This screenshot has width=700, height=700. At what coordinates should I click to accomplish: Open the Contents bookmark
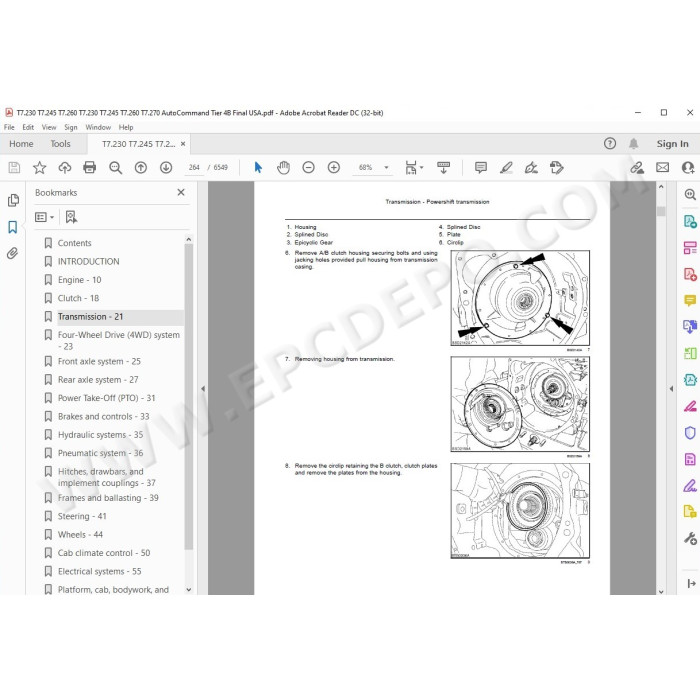75,243
